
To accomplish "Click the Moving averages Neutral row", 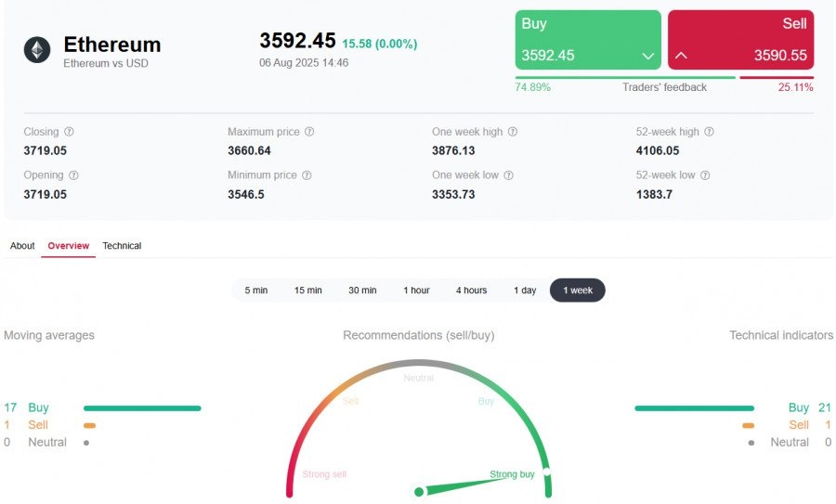I will click(x=46, y=442).
